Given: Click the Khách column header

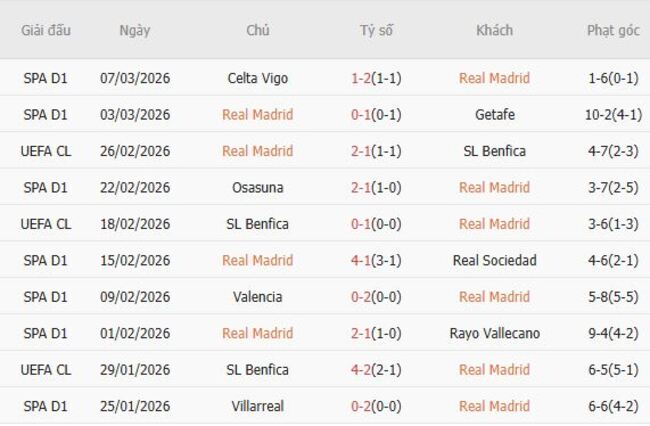Looking at the screenshot, I should coord(494,30).
